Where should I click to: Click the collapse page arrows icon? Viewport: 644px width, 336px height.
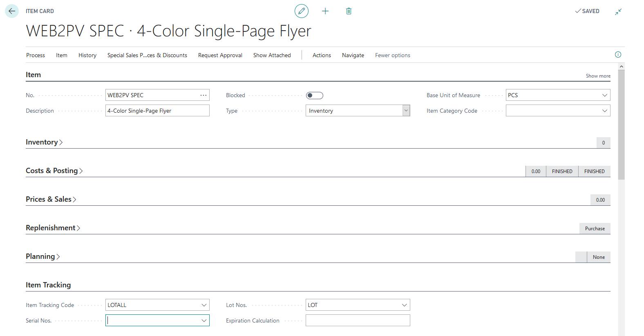point(618,11)
